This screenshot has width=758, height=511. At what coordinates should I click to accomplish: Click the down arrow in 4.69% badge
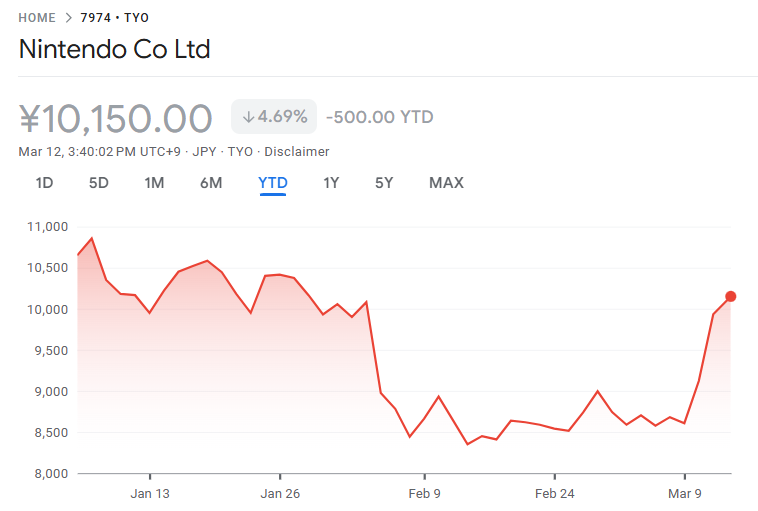click(x=247, y=117)
